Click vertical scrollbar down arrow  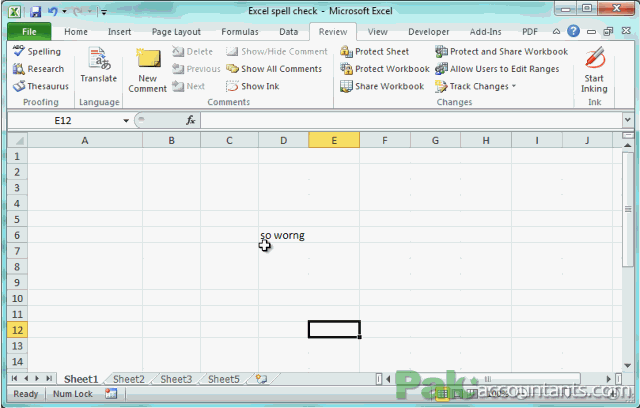coord(627,366)
